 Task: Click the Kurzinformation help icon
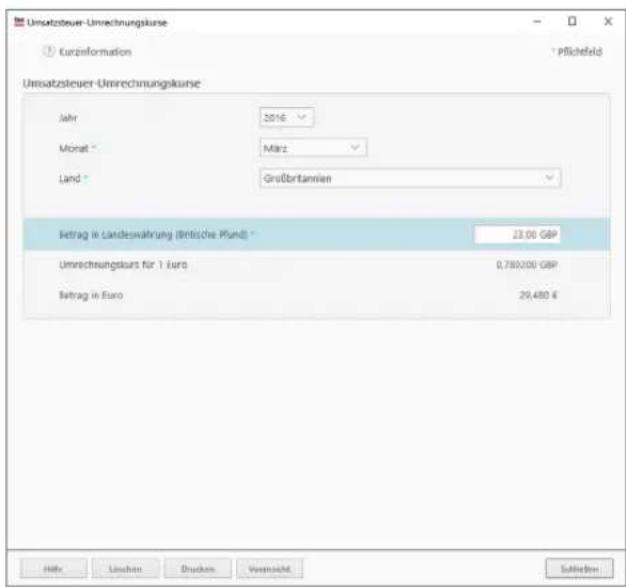[x=49, y=51]
